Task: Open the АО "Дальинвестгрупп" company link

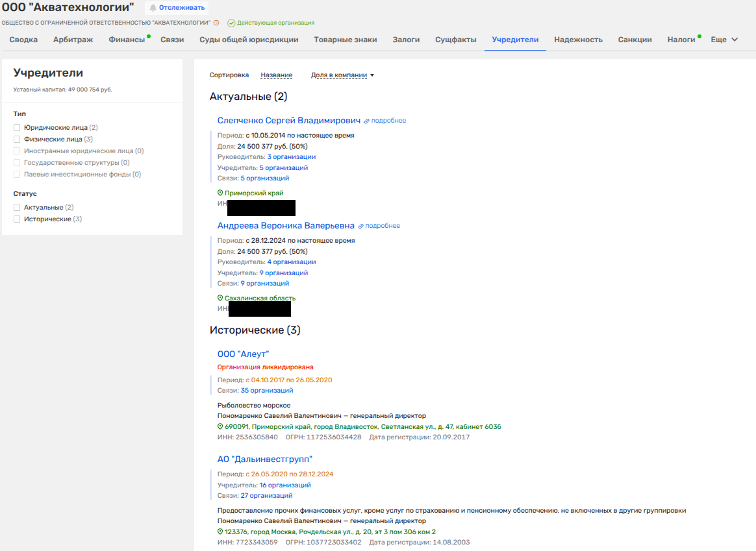Action: [x=264, y=459]
